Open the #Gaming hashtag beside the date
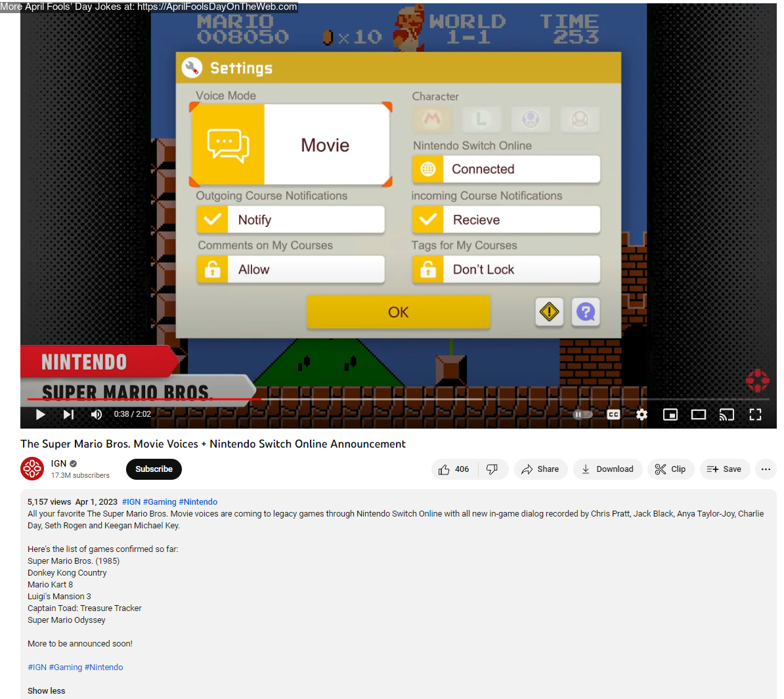Screen dimensions: 784x699 [160, 501]
